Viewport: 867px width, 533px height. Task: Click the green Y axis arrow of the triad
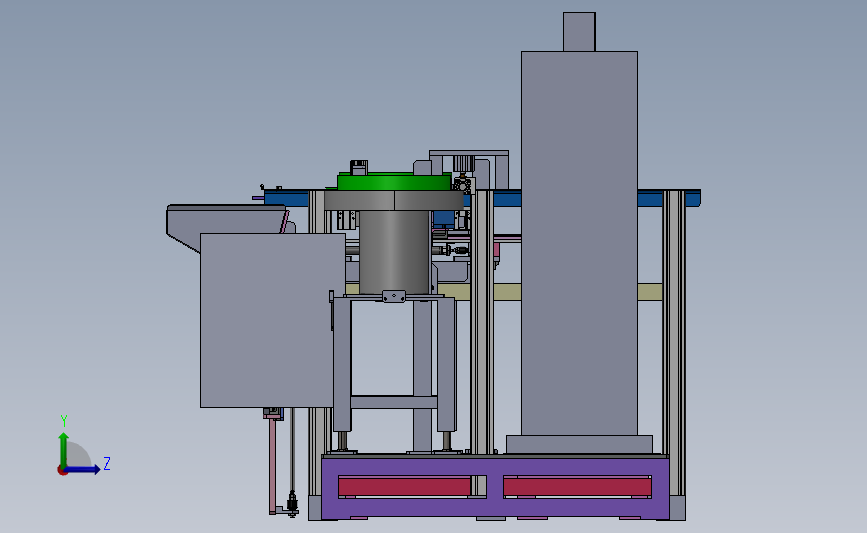coord(64,448)
